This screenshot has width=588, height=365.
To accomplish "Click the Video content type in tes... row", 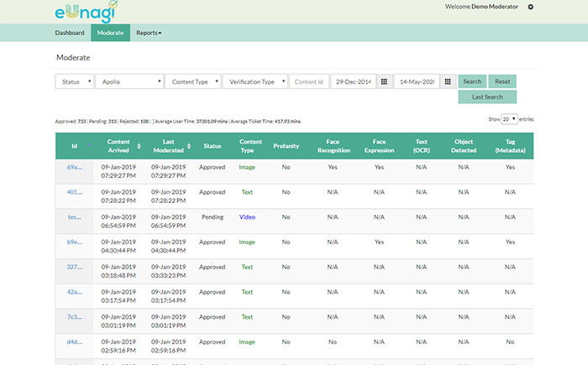I will click(247, 217).
